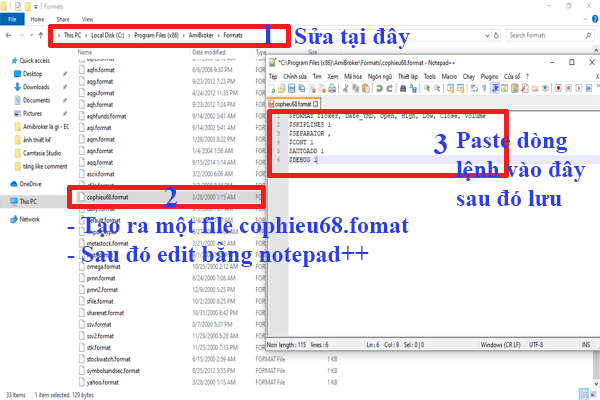Switch to the Home ribbon tab

tap(37, 19)
